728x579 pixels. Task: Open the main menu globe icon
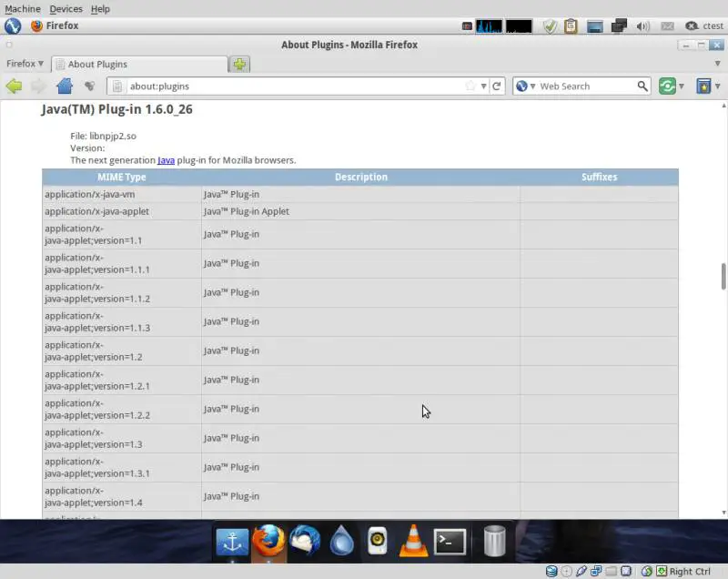[13, 25]
